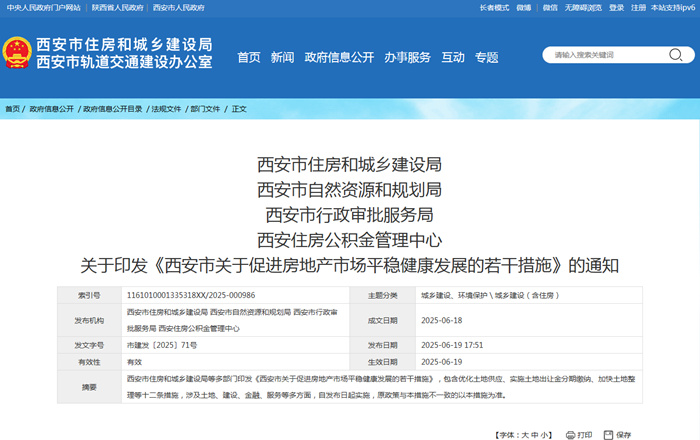Image resolution: width=700 pixels, height=440 pixels.
Task: Open the 专题 navigation item
Action: click(487, 57)
